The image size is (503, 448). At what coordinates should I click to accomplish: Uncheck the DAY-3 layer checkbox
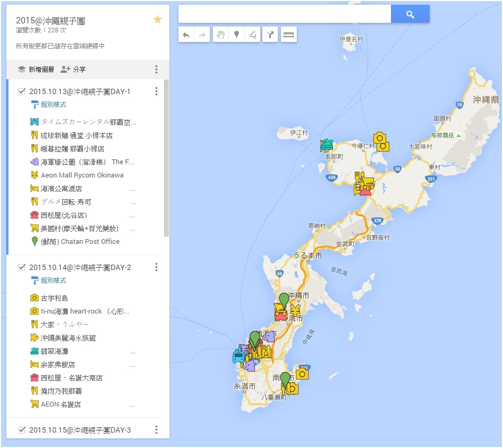22,430
